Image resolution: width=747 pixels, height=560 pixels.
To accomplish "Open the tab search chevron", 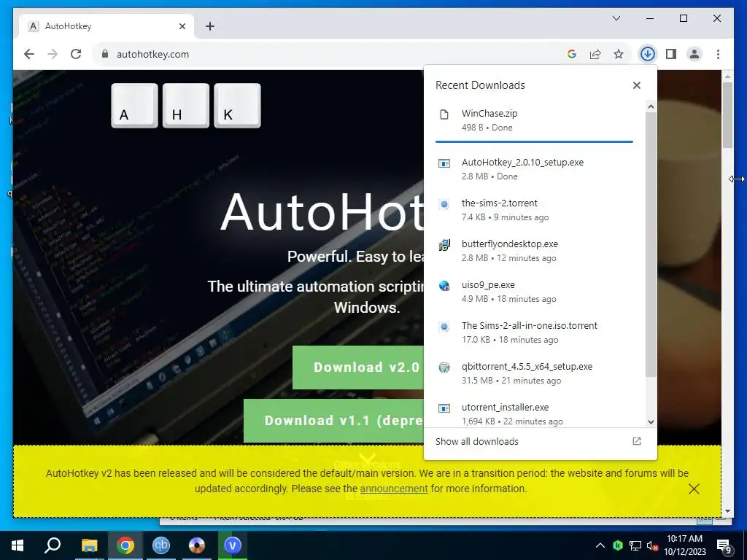I will [x=616, y=18].
